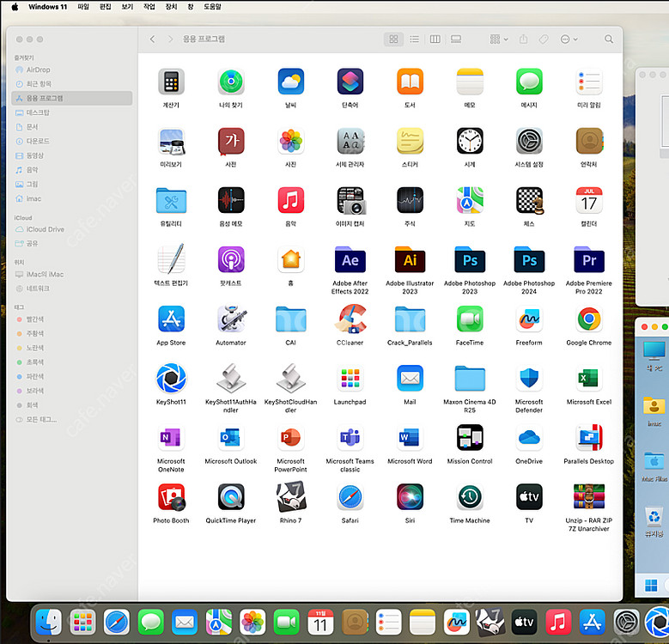
Task: Select the 빨간색 red tag
Action: pos(71,319)
